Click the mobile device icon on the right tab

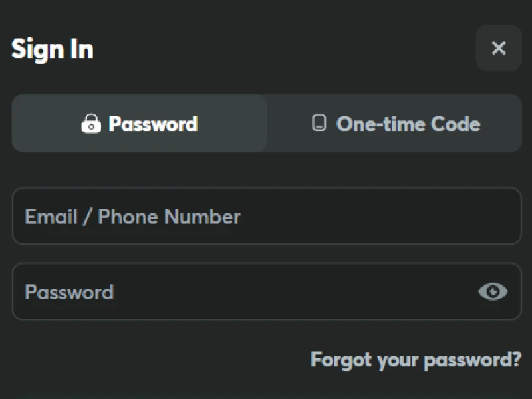tap(319, 124)
